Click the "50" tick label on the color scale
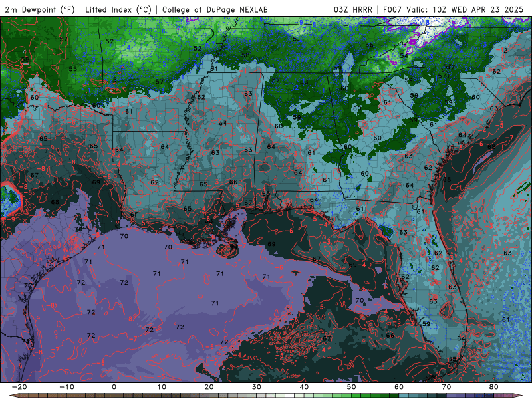 point(352,387)
